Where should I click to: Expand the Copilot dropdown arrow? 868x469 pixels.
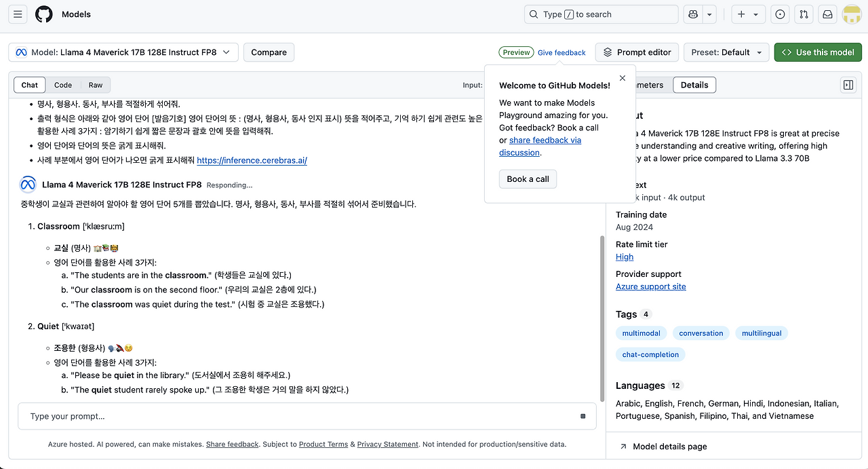(x=710, y=14)
